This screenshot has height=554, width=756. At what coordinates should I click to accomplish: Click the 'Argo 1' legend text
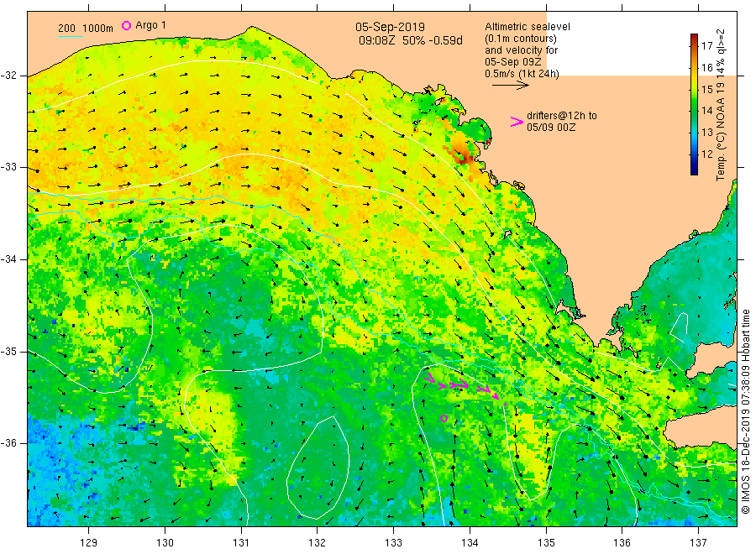[151, 25]
